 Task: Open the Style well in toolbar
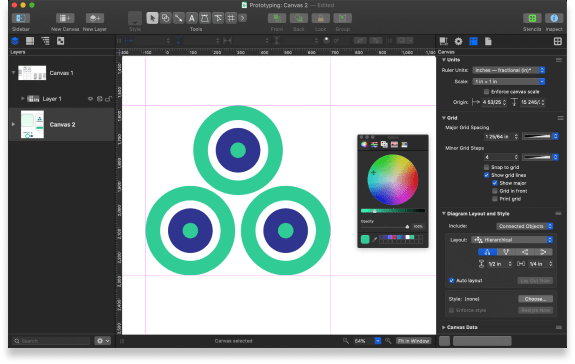(135, 18)
